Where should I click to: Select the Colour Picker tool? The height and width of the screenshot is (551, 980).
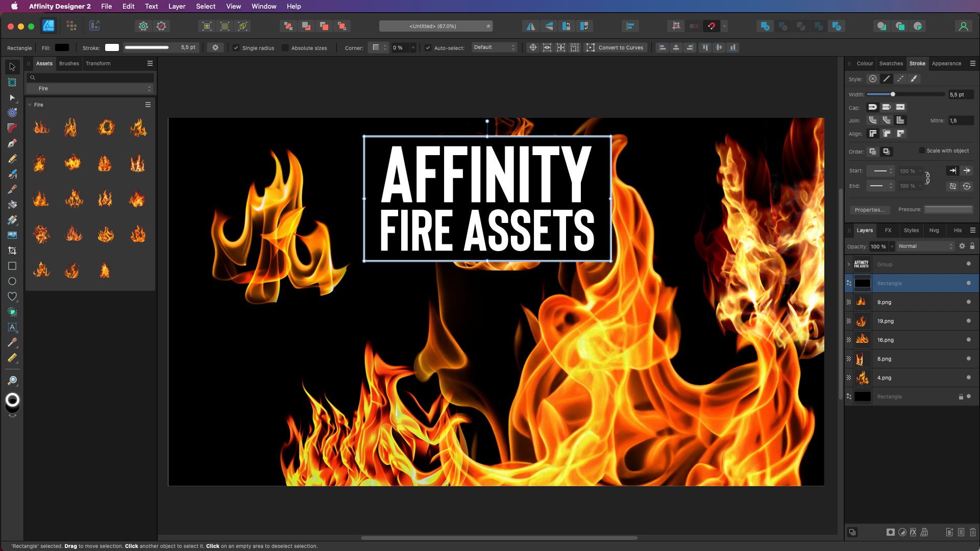tap(12, 341)
